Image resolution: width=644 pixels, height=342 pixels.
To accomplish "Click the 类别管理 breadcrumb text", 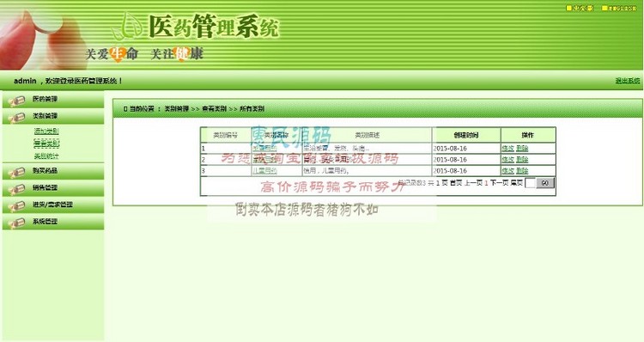I will click(x=177, y=109).
